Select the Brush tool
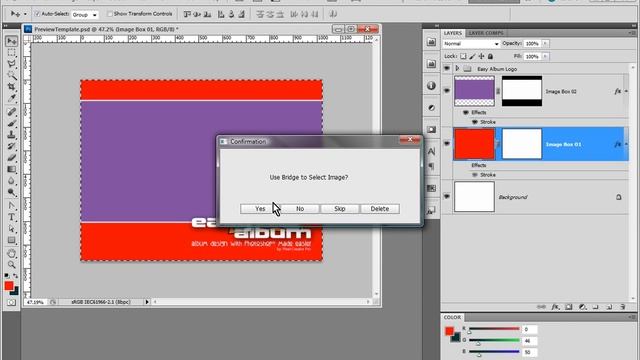Screen dimensions: 640x360 click(x=11, y=123)
